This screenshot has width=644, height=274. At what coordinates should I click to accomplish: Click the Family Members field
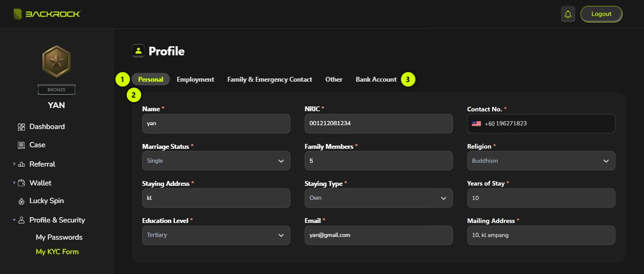(x=379, y=161)
